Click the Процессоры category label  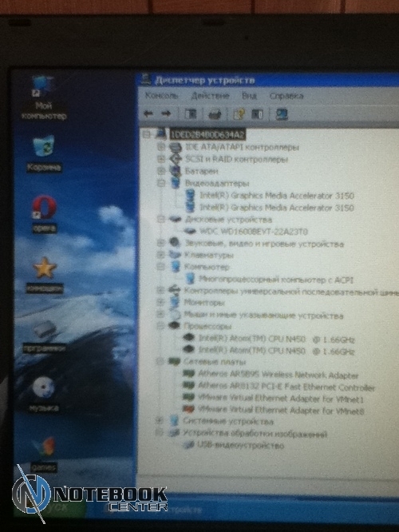pyautogui.click(x=207, y=327)
